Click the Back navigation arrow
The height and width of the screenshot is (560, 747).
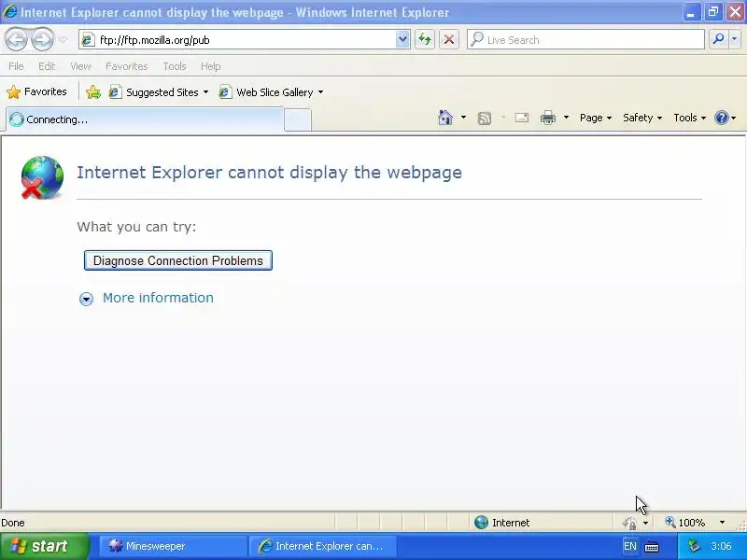[x=16, y=39]
